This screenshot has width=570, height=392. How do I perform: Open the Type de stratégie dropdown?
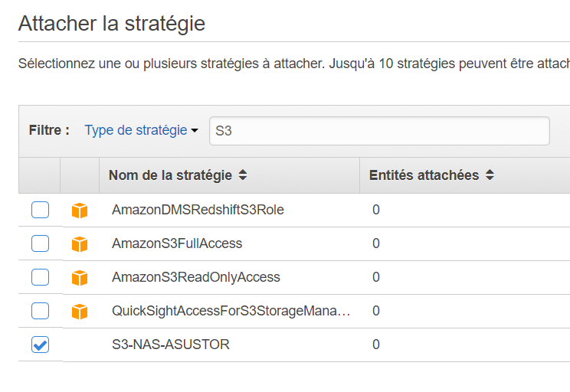pos(141,130)
